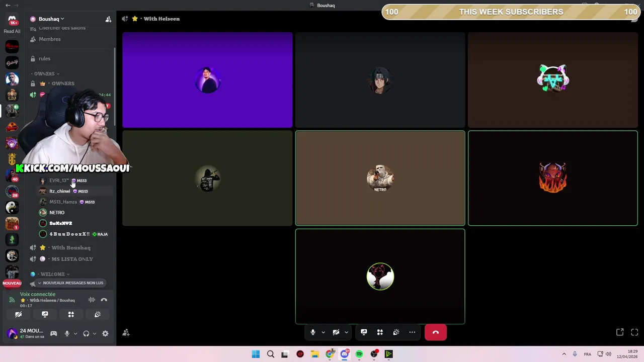Open microphone options arrow in call bar

pyautogui.click(x=323, y=332)
